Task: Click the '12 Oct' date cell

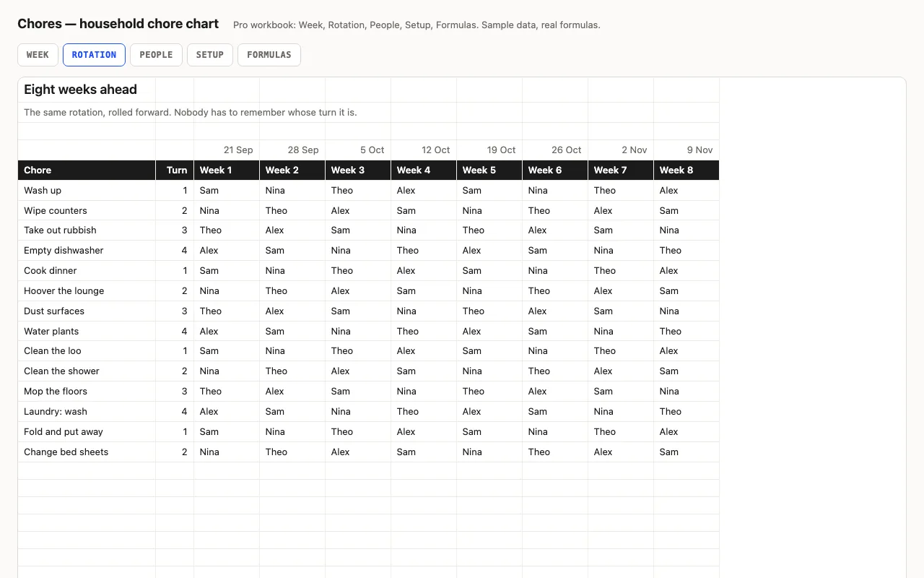Action: [424, 150]
